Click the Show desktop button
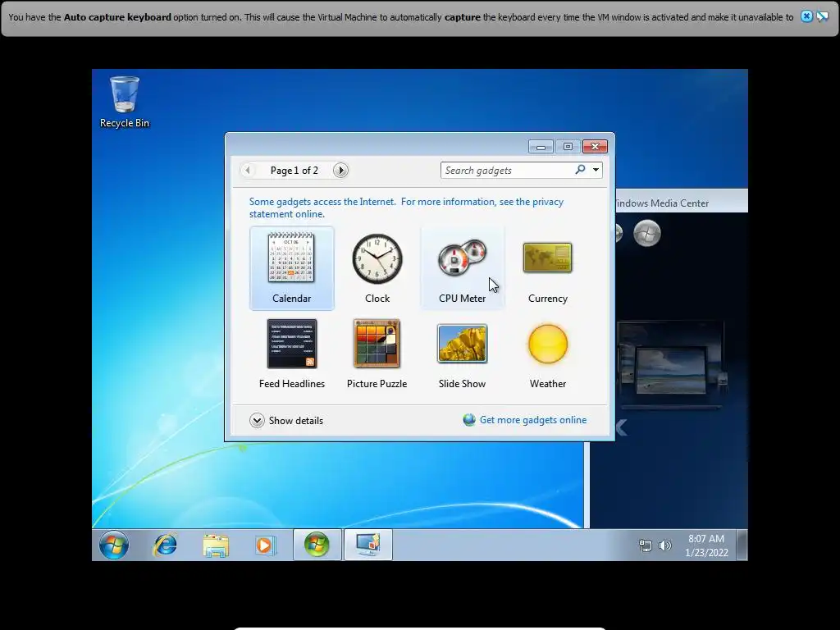Screen dimensions: 840x630 click(742, 545)
